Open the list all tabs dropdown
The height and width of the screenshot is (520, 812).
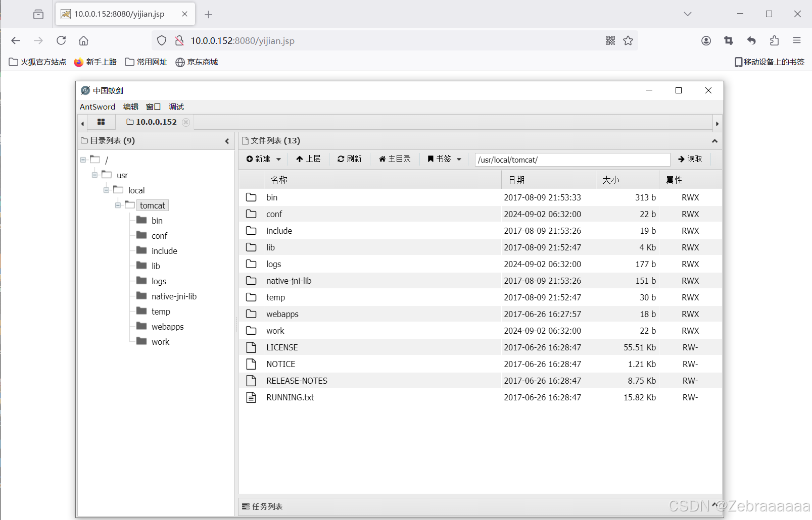688,14
